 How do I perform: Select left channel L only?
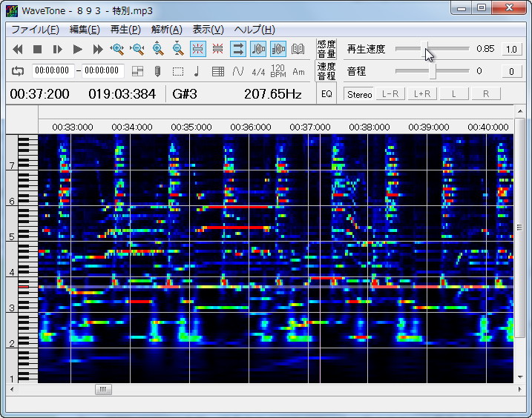454,94
